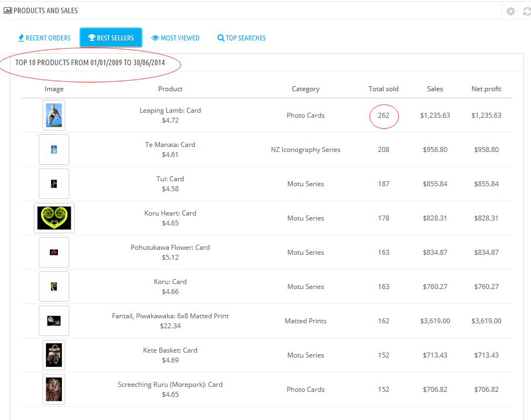Click sales amount $958.80 in Sales column

435,149
